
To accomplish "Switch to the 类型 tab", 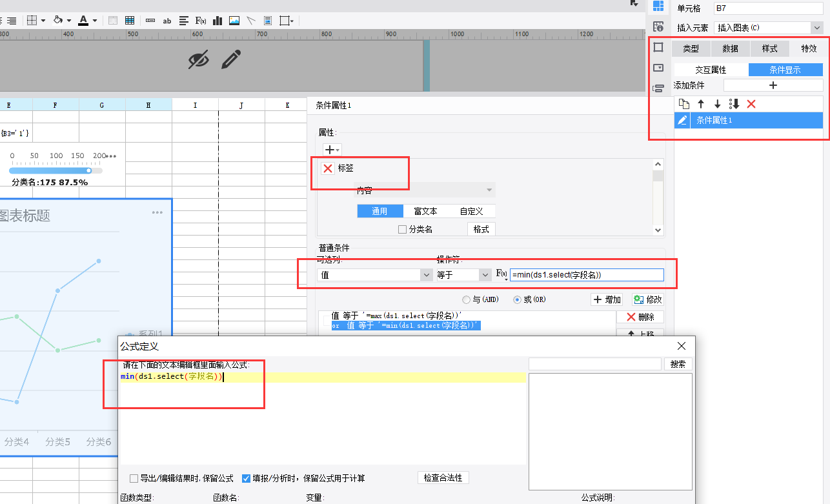I will (691, 48).
